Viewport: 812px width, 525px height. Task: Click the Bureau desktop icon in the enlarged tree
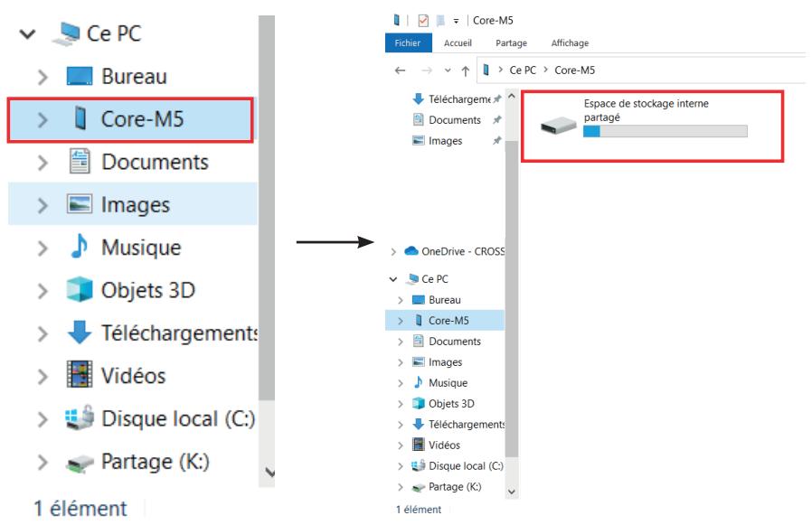click(80, 76)
